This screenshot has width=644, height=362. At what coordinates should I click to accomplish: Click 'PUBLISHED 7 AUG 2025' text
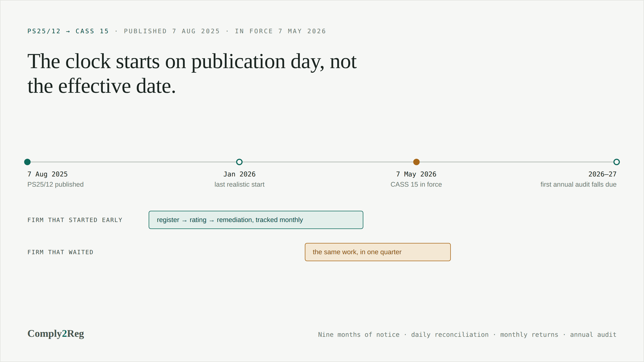click(x=172, y=31)
